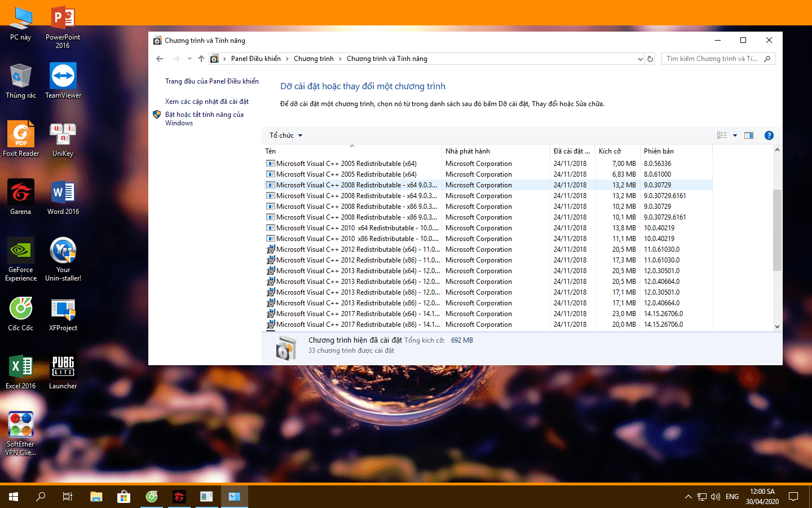Open Excel 2016 desktop shortcut
Image resolution: width=812 pixels, height=508 pixels.
pos(21,371)
